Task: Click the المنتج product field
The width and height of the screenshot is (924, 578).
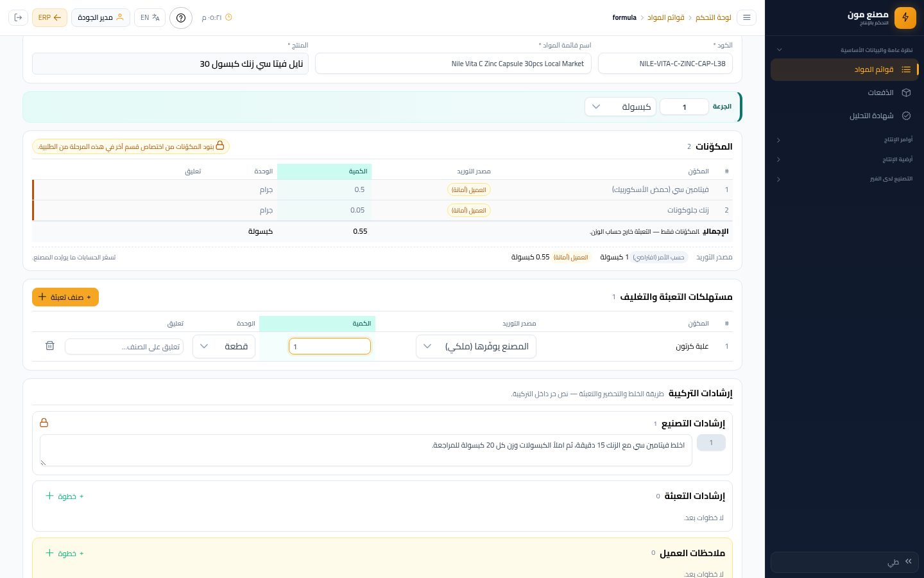Action: [170, 64]
